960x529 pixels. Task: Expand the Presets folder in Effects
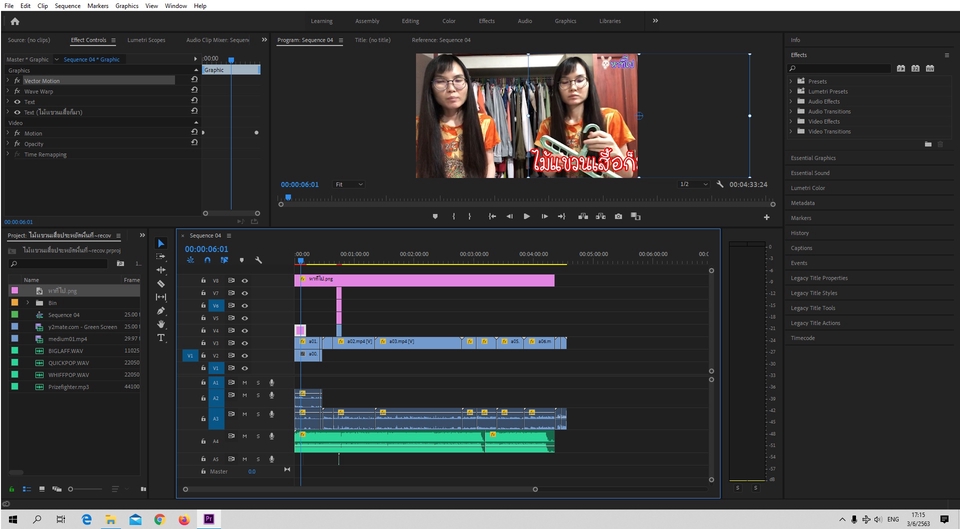(790, 81)
